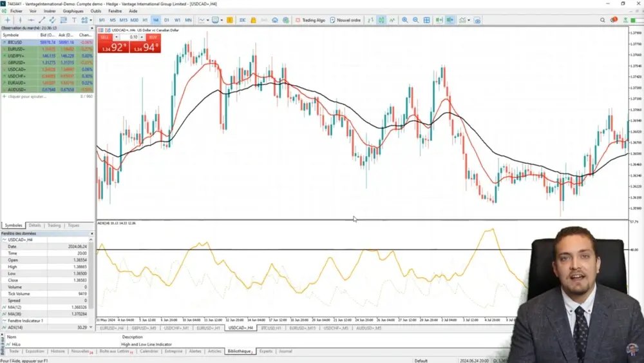Take chart screenshot camera icon

[x=477, y=20]
